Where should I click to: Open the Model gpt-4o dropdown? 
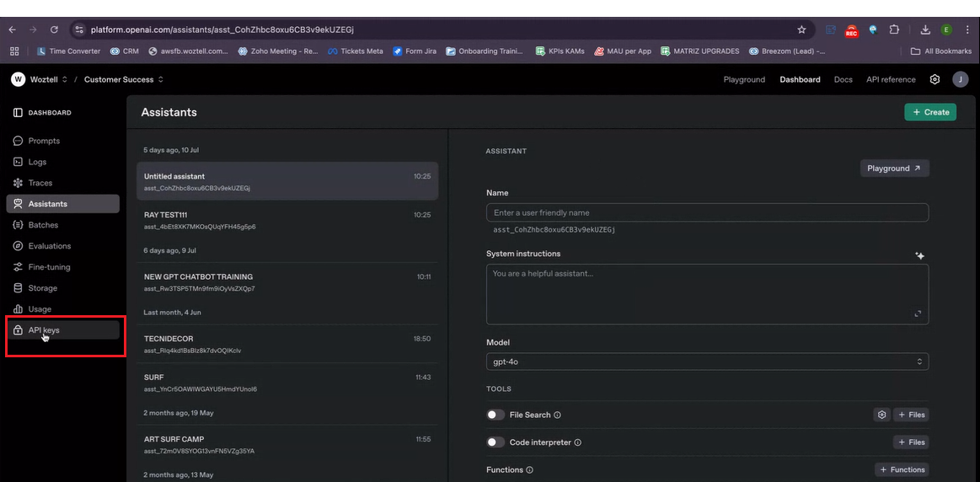707,362
